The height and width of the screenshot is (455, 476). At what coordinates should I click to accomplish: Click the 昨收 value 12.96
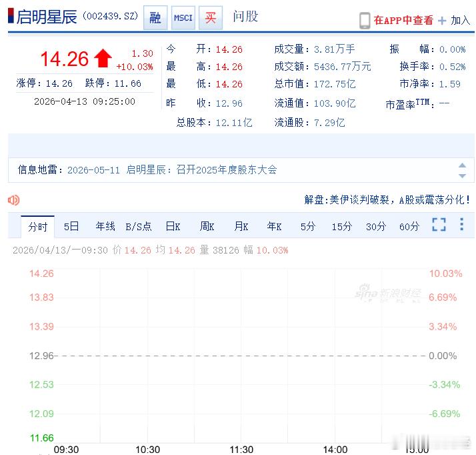click(x=229, y=103)
